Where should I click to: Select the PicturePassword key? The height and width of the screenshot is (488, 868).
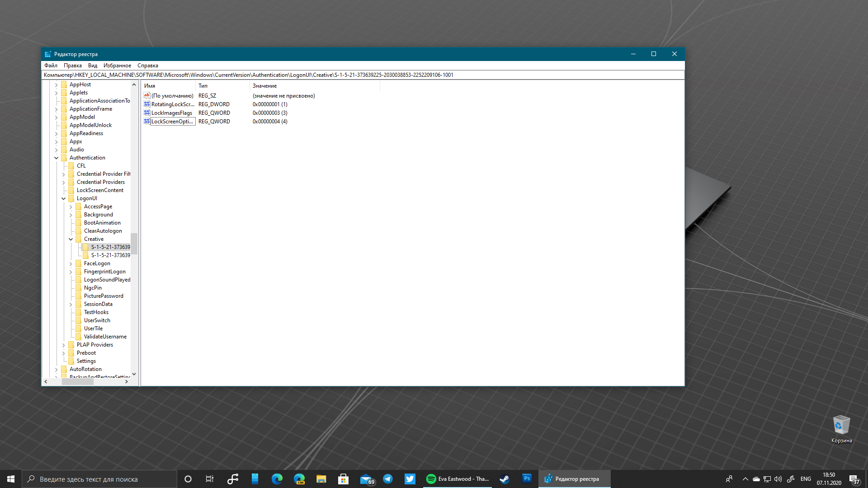[x=104, y=296]
